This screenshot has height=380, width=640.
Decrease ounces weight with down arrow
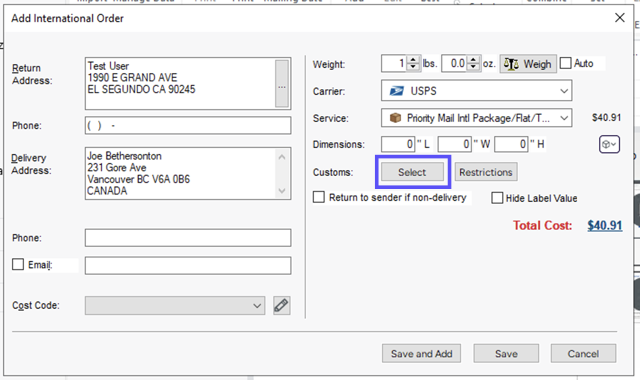(473, 67)
